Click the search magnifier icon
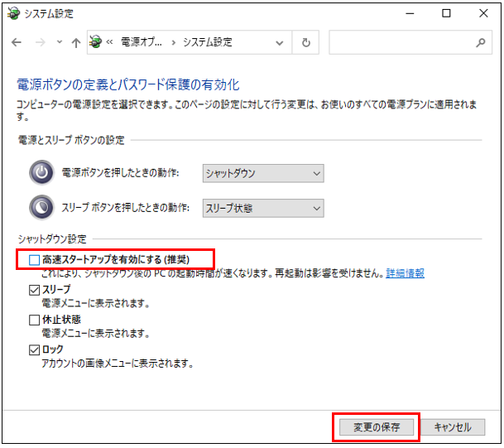The width and height of the screenshot is (504, 448). coord(480,42)
